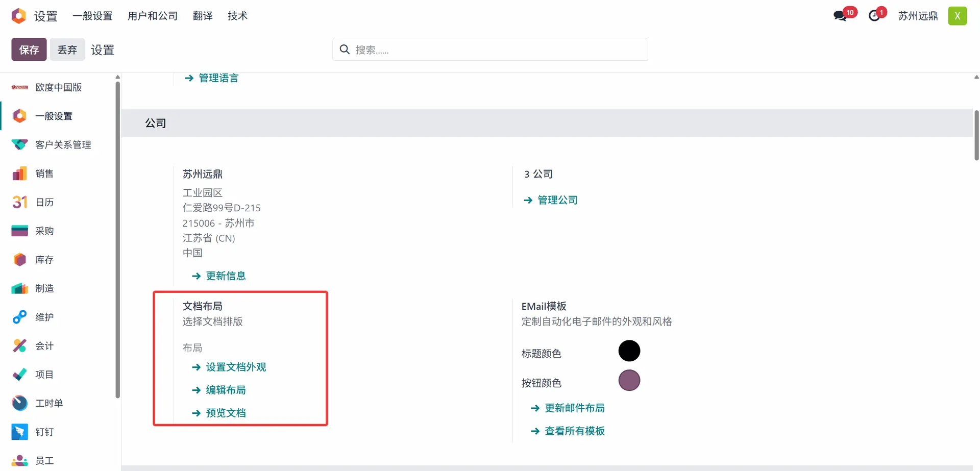Select 客户关系管理 CRM icon in sidebar
980x471 pixels.
(x=19, y=145)
